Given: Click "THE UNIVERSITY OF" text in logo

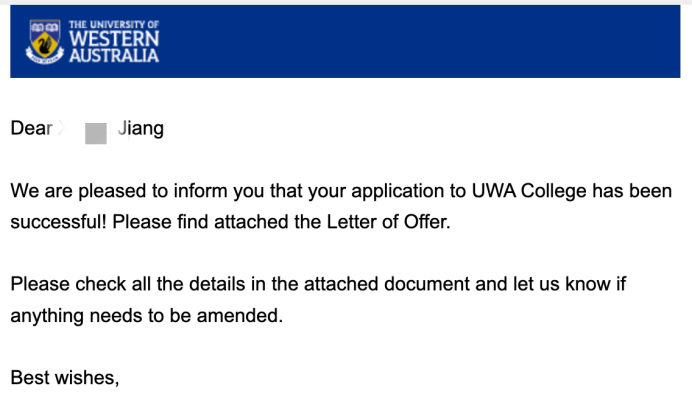Looking at the screenshot, I should (x=114, y=25).
